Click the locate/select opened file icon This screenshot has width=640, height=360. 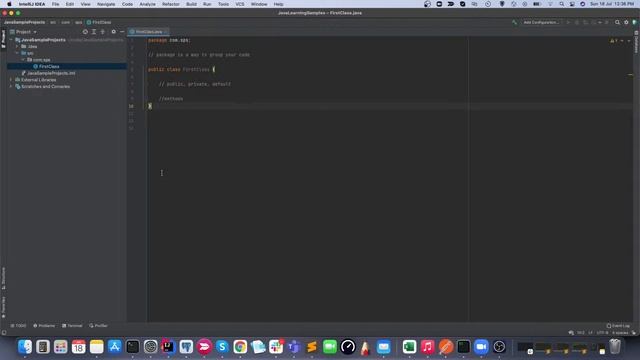click(x=85, y=32)
